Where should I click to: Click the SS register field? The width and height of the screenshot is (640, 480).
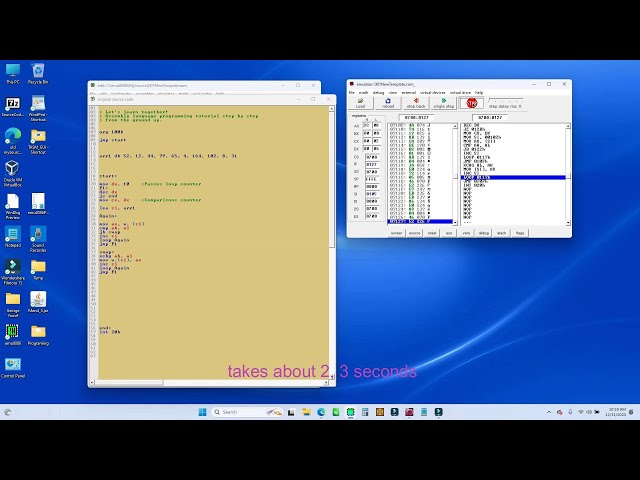371,172
